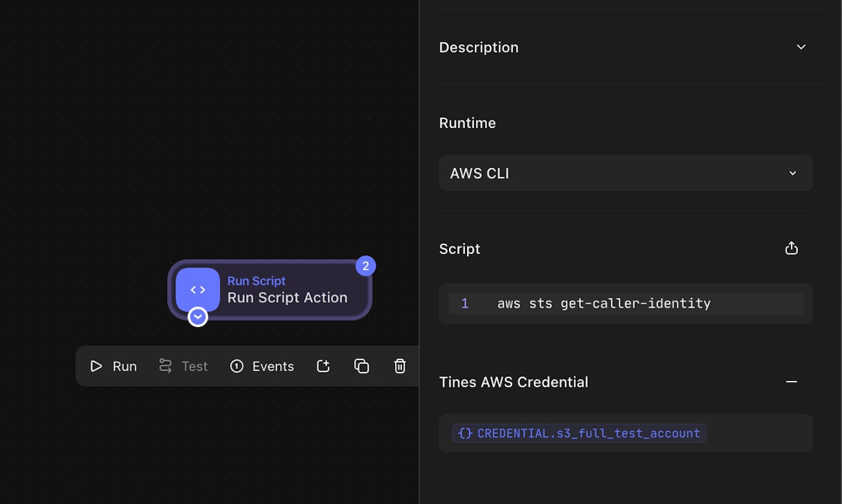
Task: Collapse the Tines AWS Credential minus control
Action: coord(791,382)
